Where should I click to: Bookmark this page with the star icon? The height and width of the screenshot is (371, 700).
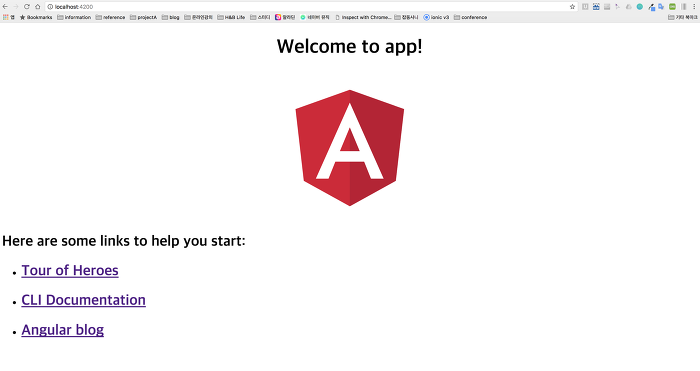572,7
